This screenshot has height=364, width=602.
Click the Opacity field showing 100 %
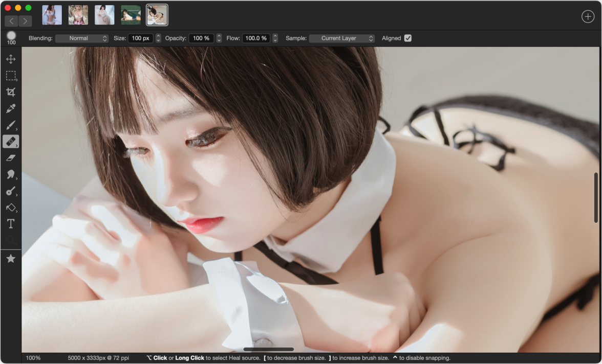(201, 38)
